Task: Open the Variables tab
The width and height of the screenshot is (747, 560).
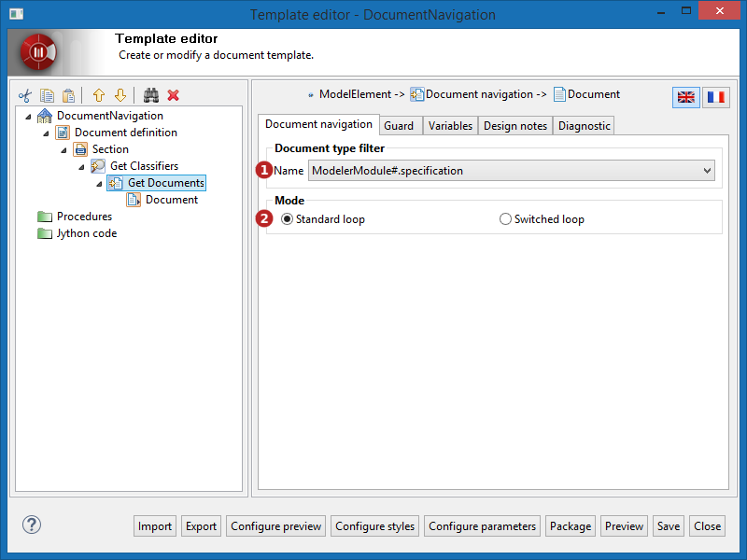Action: click(450, 124)
